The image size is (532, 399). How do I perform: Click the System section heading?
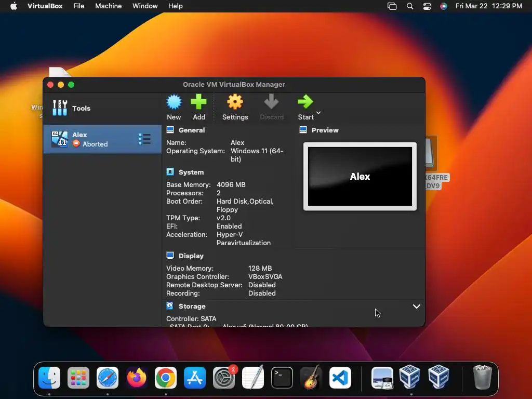point(191,172)
